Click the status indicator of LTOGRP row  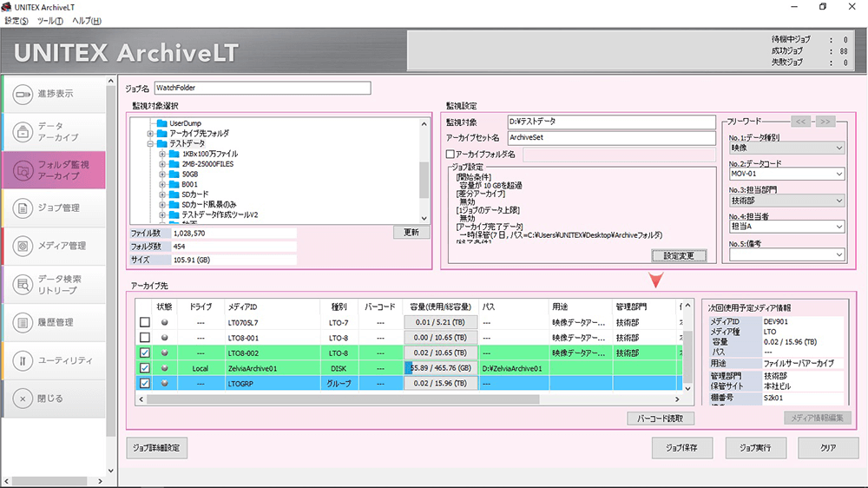point(164,383)
